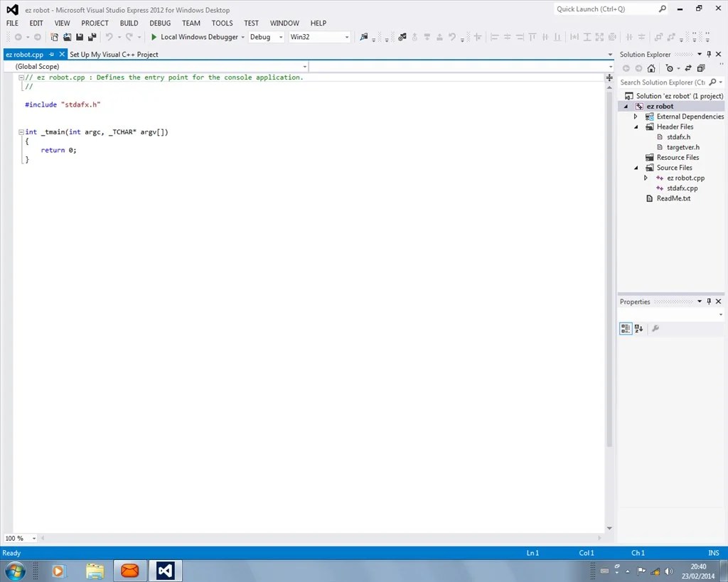The width and height of the screenshot is (728, 582).
Task: Click the Categorized icon in Properties panel
Action: (626, 328)
